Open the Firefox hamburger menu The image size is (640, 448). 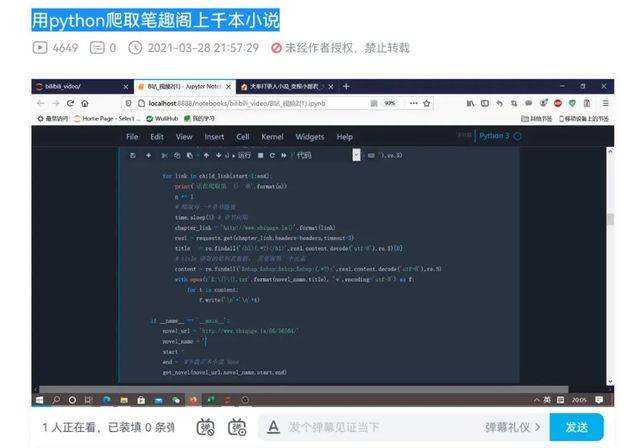click(605, 103)
